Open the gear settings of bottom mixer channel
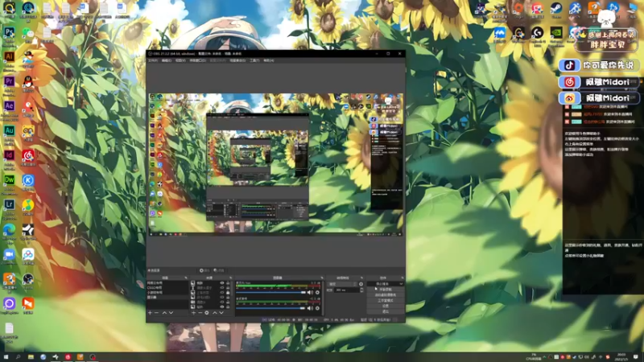Screen dimensions: 644x362 point(317,308)
